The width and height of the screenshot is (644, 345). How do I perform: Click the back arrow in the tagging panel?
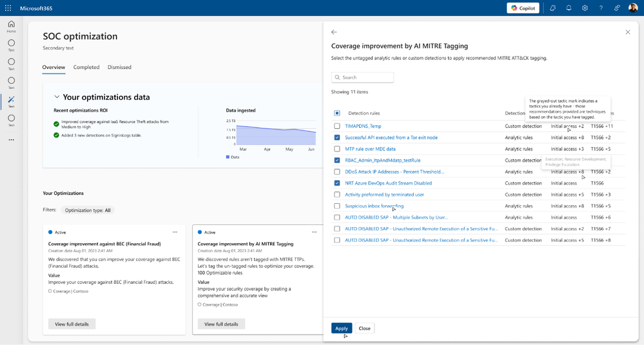[334, 32]
